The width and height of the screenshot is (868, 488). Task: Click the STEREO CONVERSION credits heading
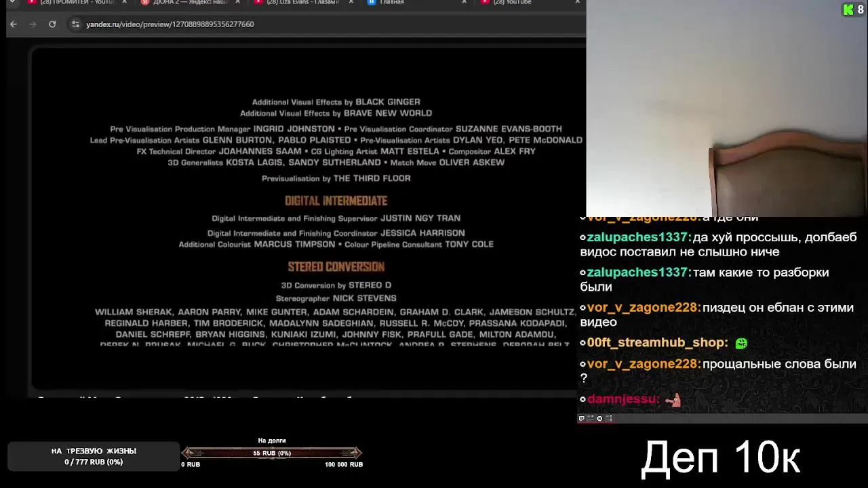point(336,267)
